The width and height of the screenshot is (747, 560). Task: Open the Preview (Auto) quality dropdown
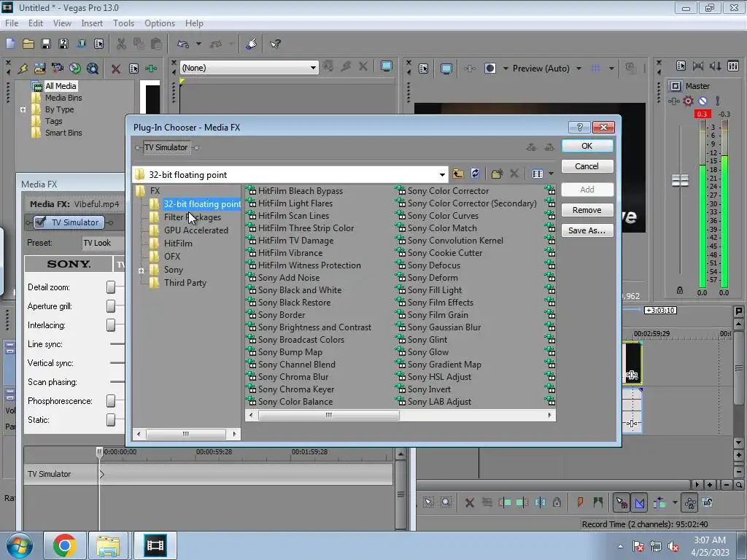point(578,68)
